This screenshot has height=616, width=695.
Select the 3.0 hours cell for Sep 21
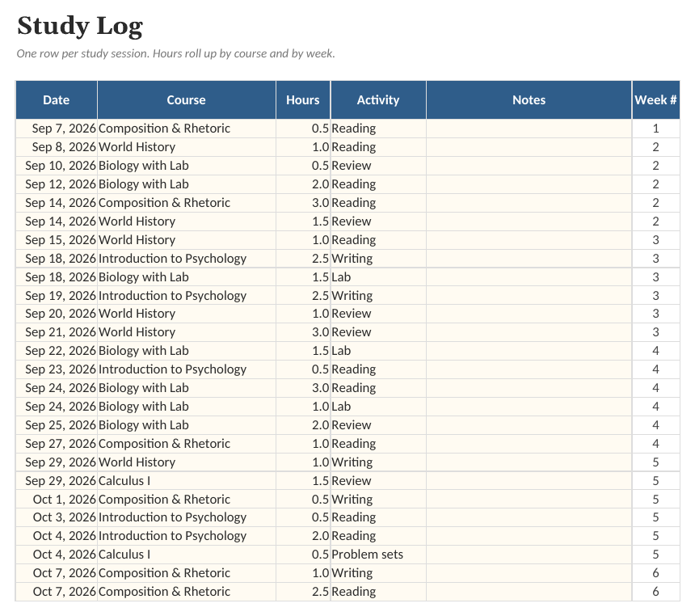303,332
